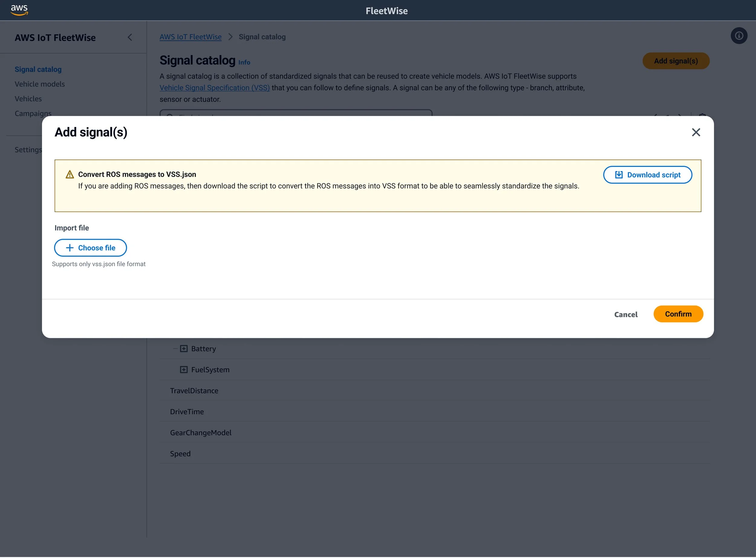Expand the Battery tree node

click(184, 349)
